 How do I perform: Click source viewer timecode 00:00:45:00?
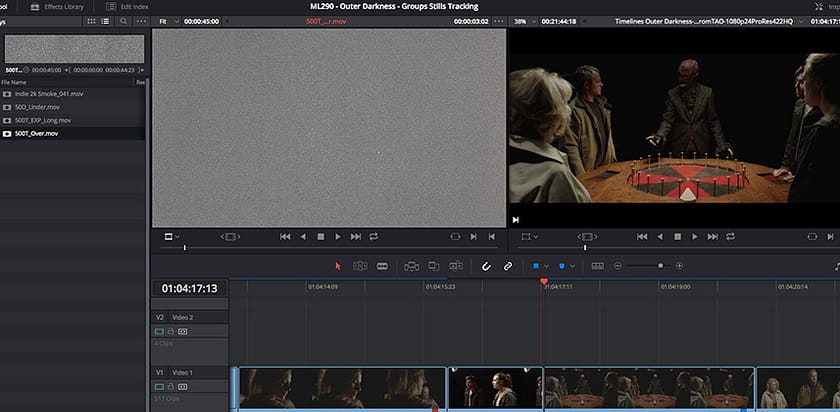(x=201, y=21)
